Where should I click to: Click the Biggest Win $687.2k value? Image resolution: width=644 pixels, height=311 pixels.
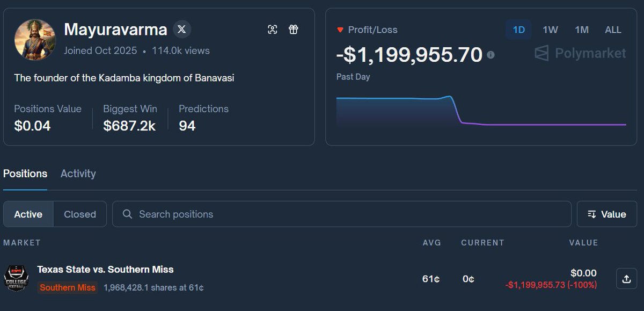130,126
